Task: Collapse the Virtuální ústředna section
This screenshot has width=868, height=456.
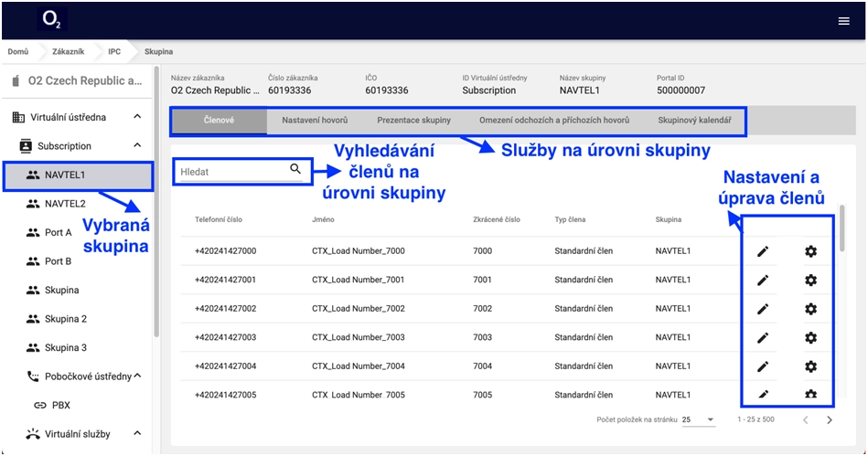Action: pos(137,117)
